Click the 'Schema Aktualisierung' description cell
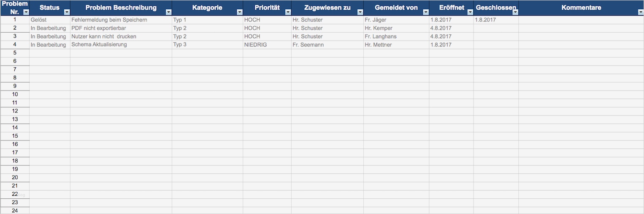Screen dimensions: 644x214 click(121, 45)
